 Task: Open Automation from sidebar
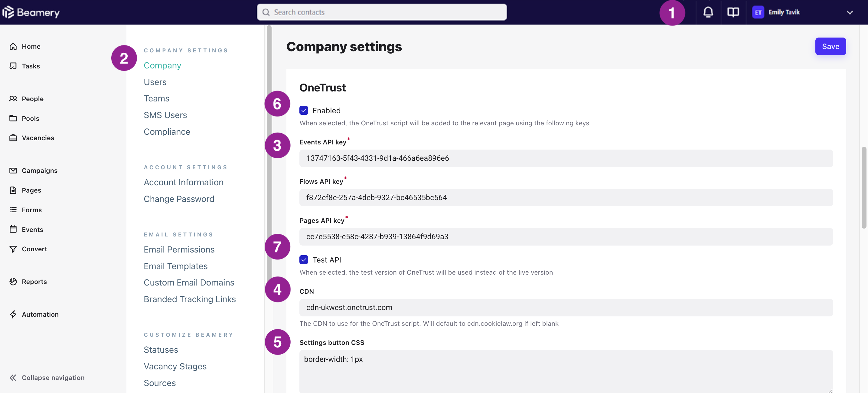point(40,314)
